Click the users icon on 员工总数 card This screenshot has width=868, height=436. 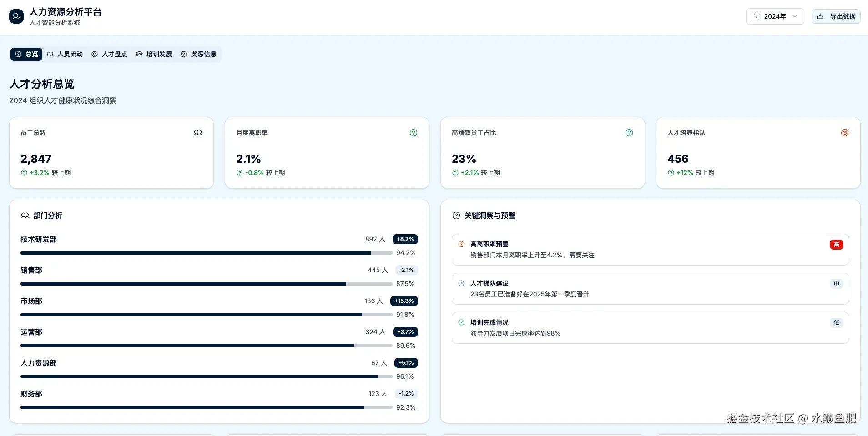(198, 133)
